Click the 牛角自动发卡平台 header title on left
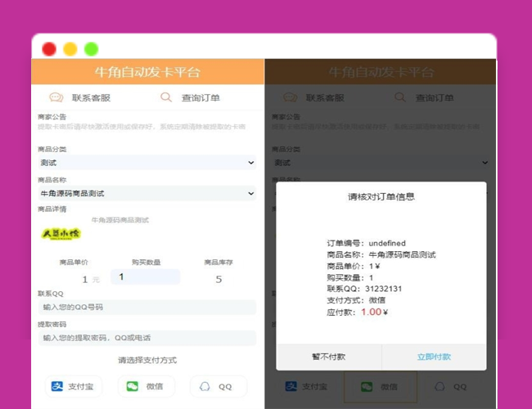The width and height of the screenshot is (532, 409). tap(147, 72)
